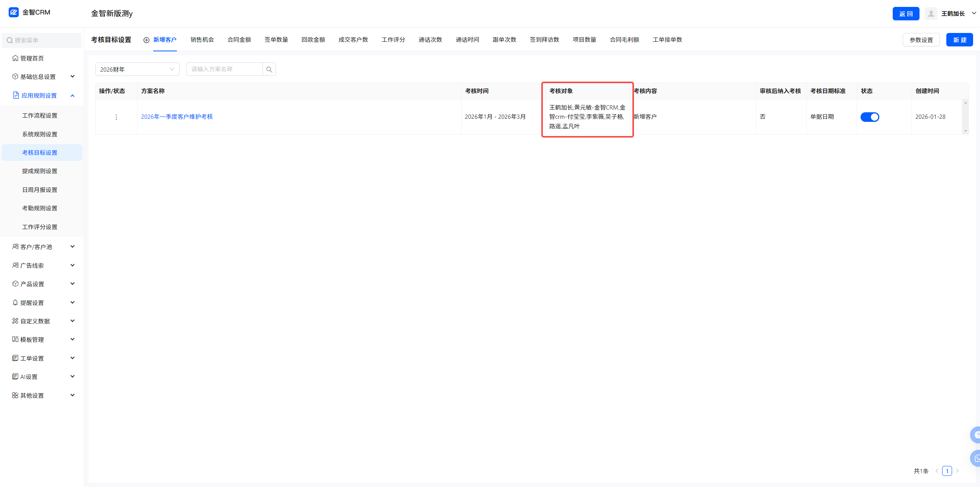
Task: Click the play-circle icon next to 新增客户
Action: tap(147, 40)
